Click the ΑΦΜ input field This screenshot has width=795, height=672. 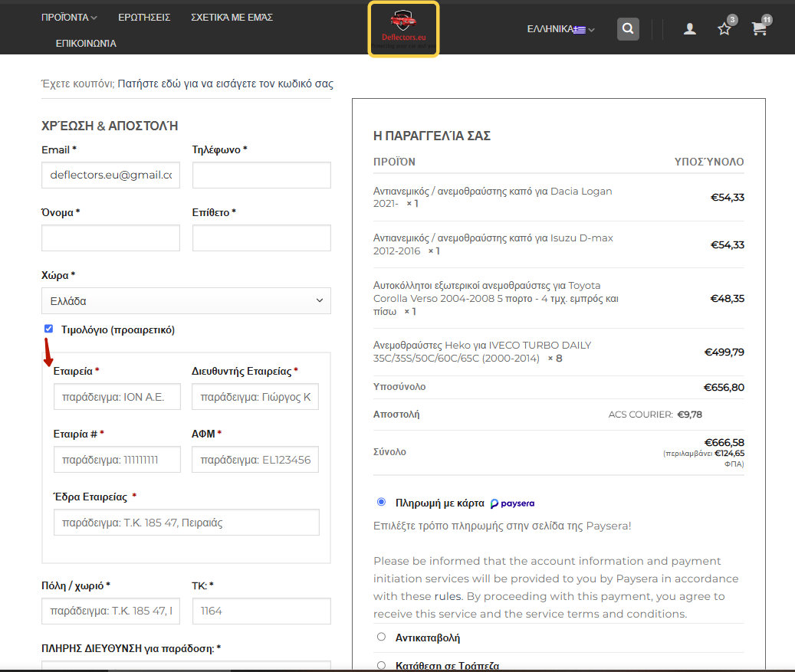[x=255, y=459]
